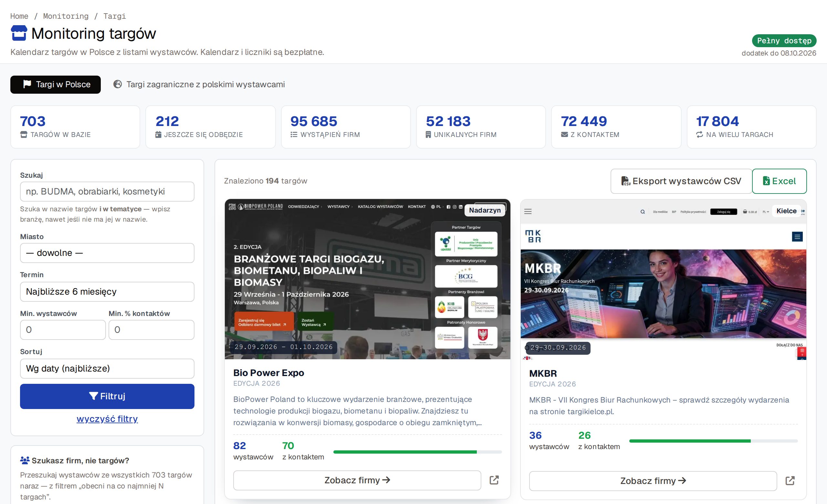Viewport: 827px width, 504px height.
Task: Click the store icon beside Monitoring targów
Action: tap(19, 33)
